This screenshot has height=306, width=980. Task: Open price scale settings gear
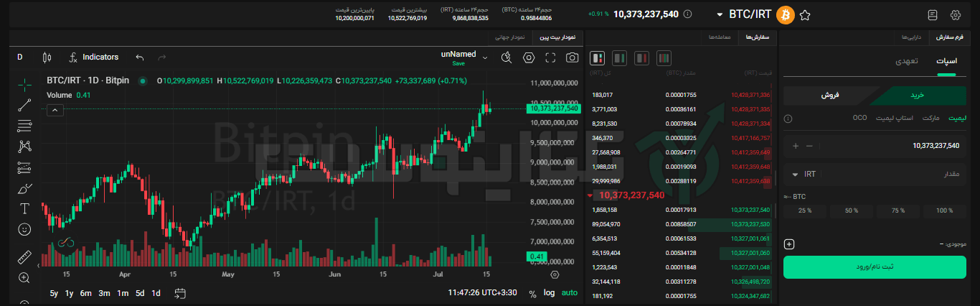pyautogui.click(x=555, y=274)
